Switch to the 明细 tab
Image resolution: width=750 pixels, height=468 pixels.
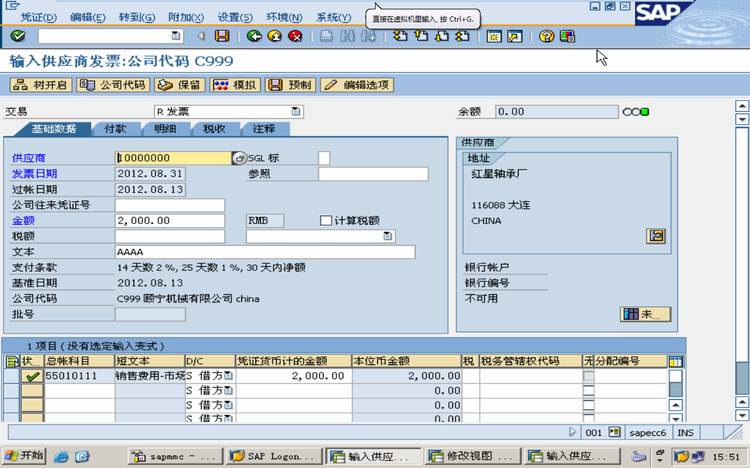165,129
